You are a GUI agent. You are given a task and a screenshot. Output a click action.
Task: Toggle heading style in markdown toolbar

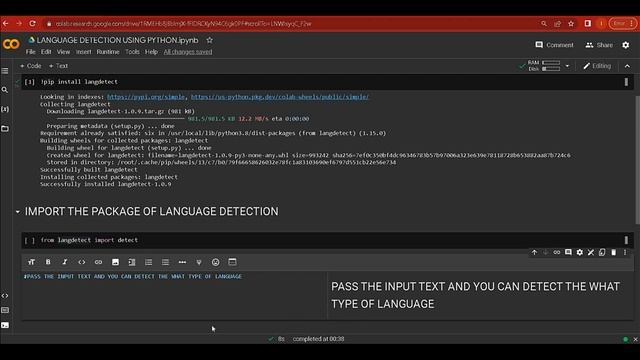tap(31, 262)
